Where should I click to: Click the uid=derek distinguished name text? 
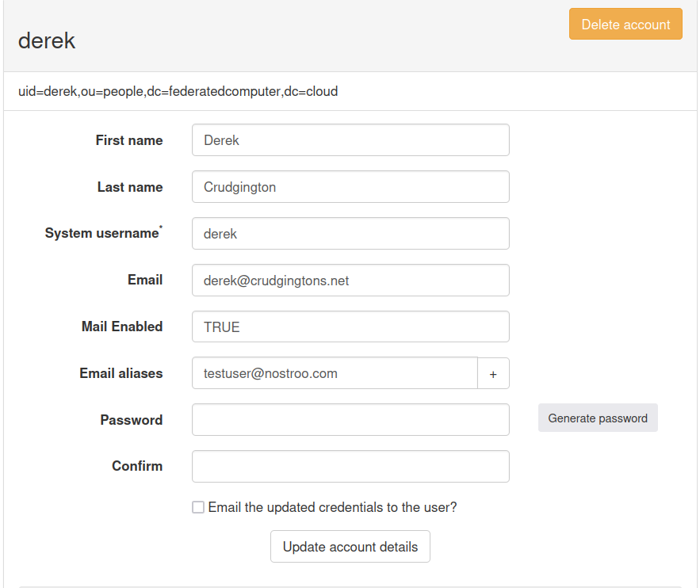pos(178,91)
